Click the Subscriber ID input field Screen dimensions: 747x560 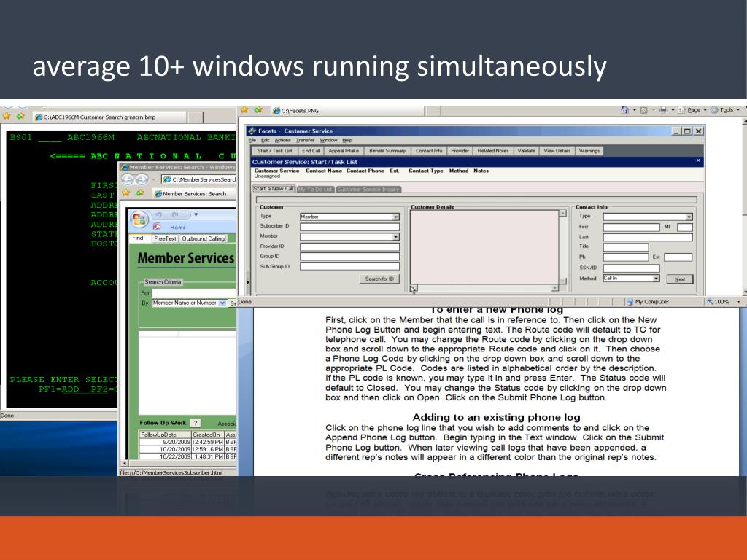click(349, 227)
